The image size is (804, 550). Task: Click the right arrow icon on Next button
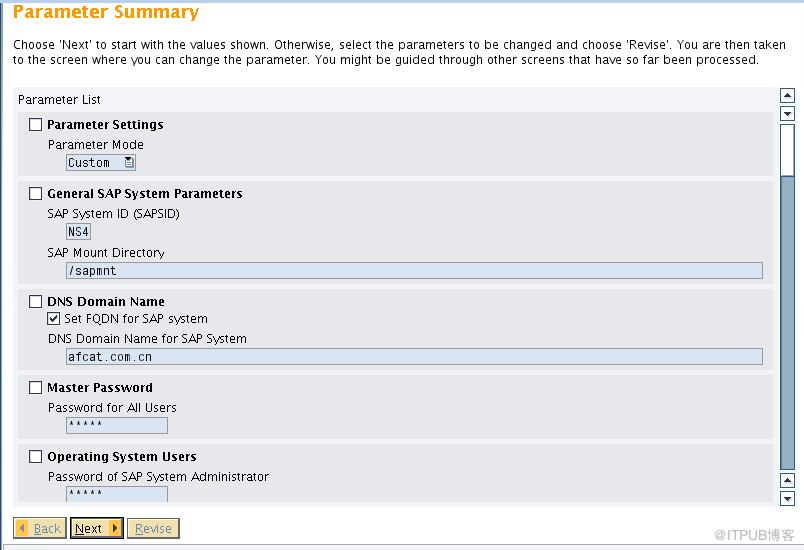[115, 527]
